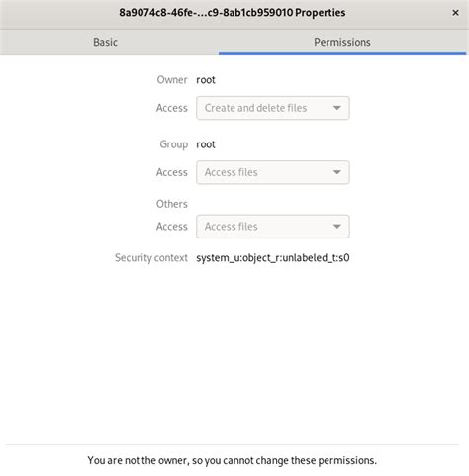This screenshot has height=476, width=469.
Task: Select the system_u:object_r:unlabeled_t:s0 security context value
Action: coord(273,258)
